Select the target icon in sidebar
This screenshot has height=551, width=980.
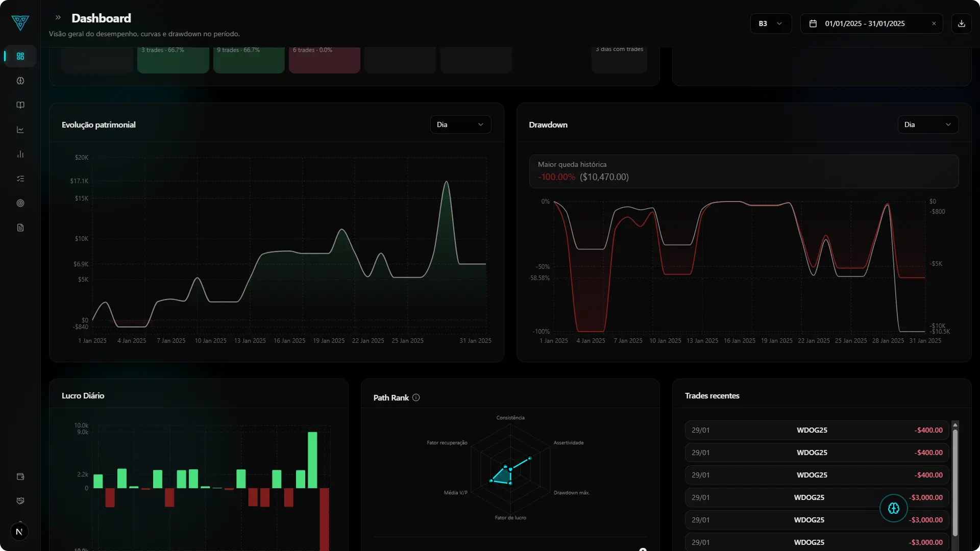(x=20, y=203)
